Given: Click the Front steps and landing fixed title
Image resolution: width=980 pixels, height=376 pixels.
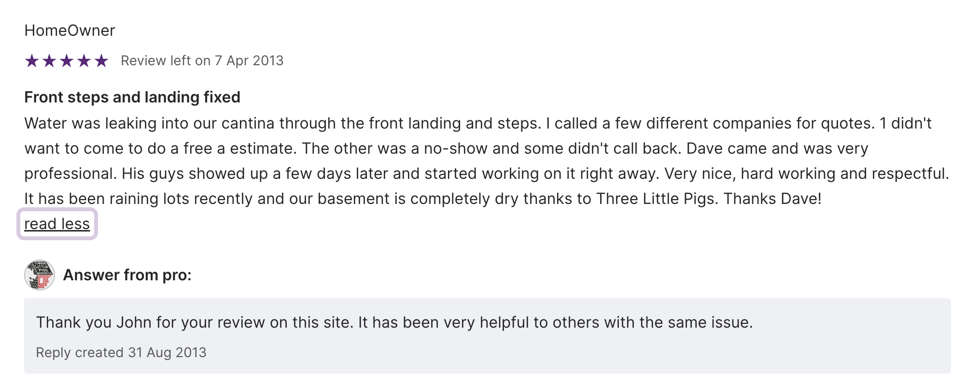Looking at the screenshot, I should click(x=132, y=98).
